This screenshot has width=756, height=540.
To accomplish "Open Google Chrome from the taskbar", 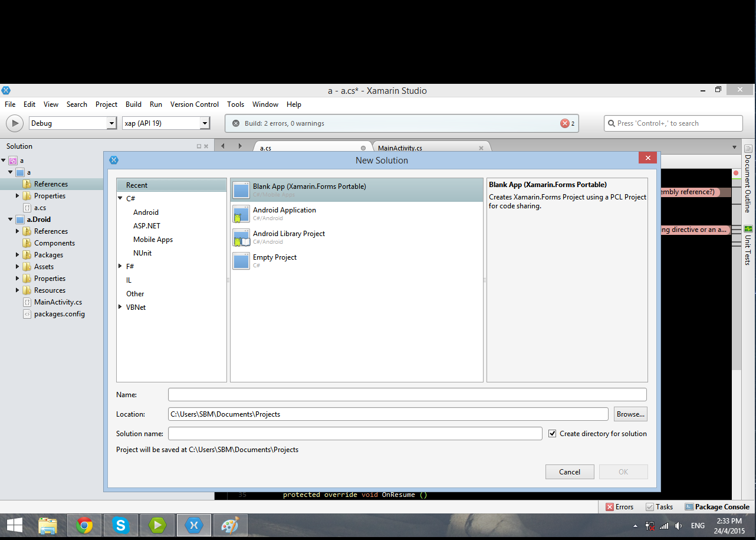I will click(84, 525).
